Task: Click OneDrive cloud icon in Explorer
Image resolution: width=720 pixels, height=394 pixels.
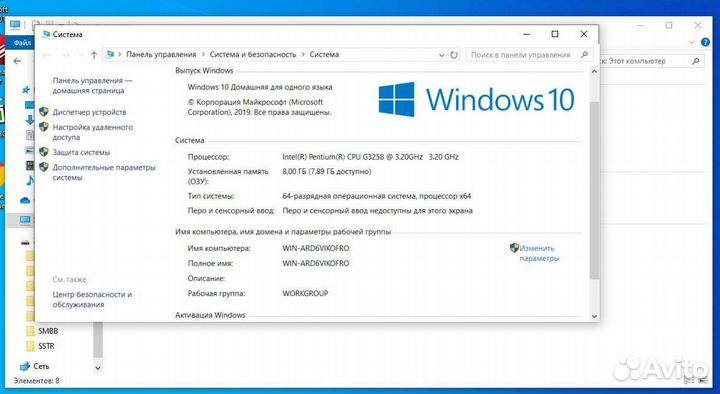Action: pos(25,201)
